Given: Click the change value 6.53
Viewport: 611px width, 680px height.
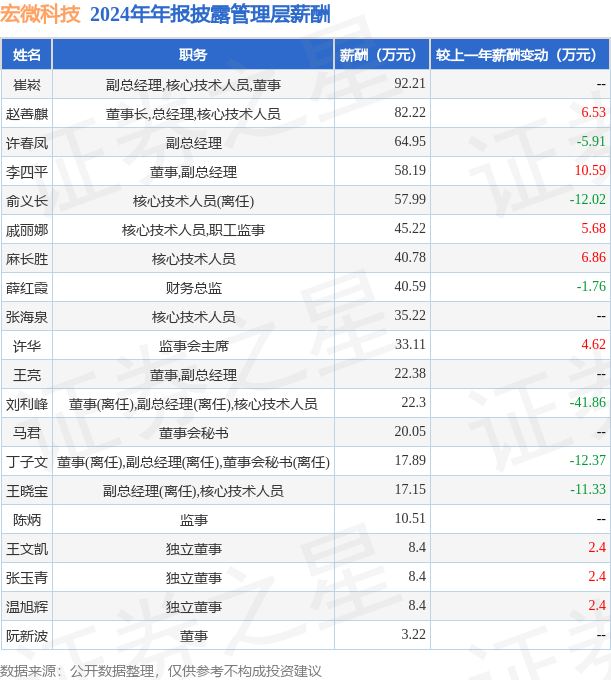Looking at the screenshot, I should tap(593, 112).
